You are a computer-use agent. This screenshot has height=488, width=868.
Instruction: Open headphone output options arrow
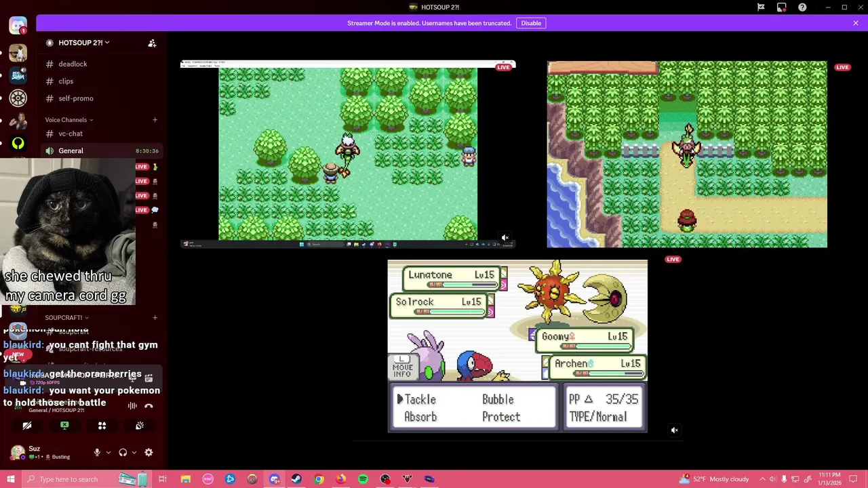134,452
